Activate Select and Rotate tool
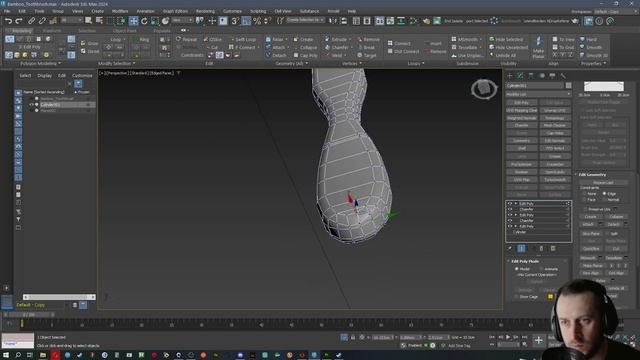 click(x=144, y=20)
